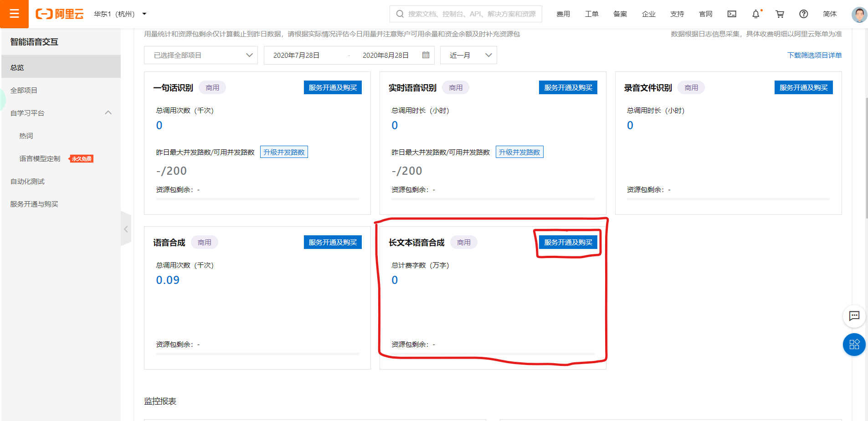Click 升级并发路数 under 一句话识别
This screenshot has height=421, width=868.
[x=284, y=152]
